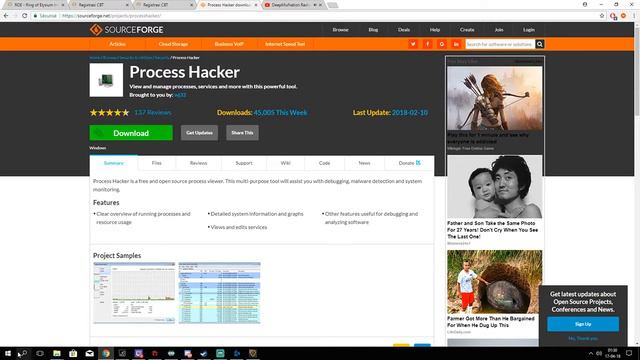
Task: Open the orange extension icon in the toolbar
Action: pyautogui.click(x=623, y=16)
